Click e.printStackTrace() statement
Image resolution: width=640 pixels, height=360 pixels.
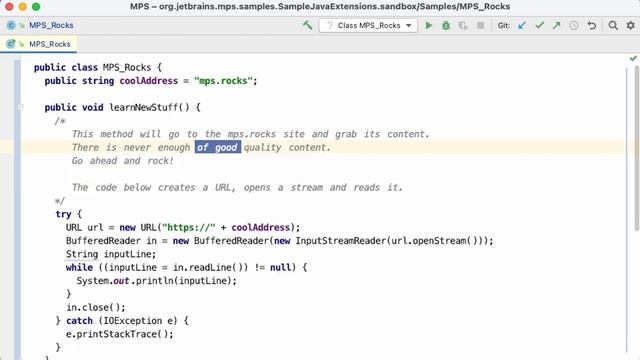[120, 334]
